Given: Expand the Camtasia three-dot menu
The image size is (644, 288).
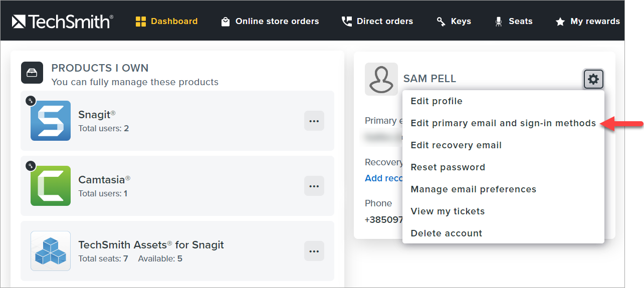Looking at the screenshot, I should point(314,186).
